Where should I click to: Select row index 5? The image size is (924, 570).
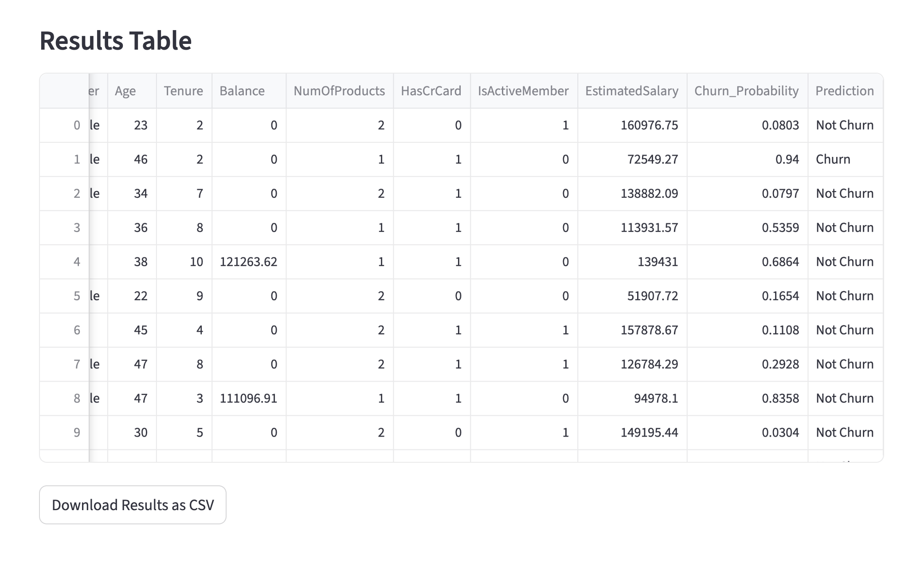[77, 296]
